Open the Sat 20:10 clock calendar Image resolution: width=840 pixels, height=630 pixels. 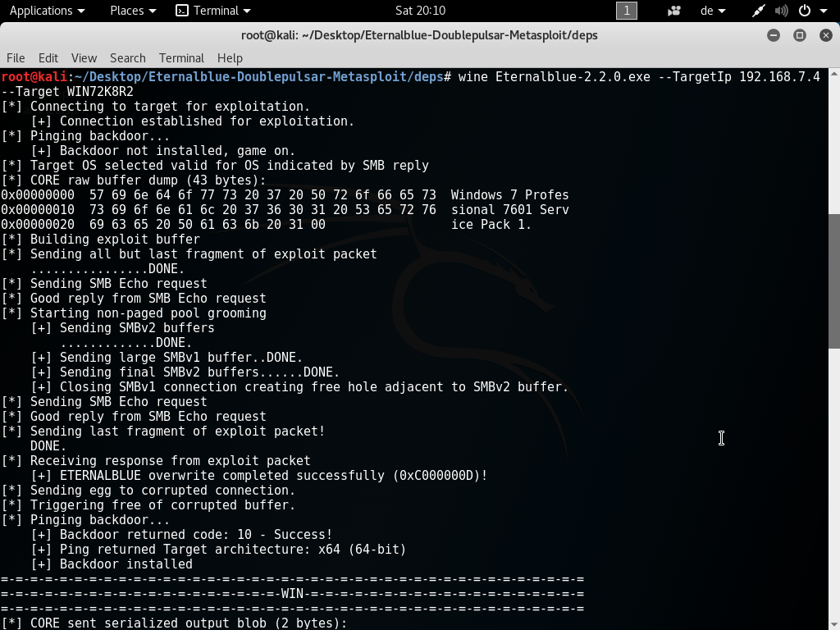[420, 11]
